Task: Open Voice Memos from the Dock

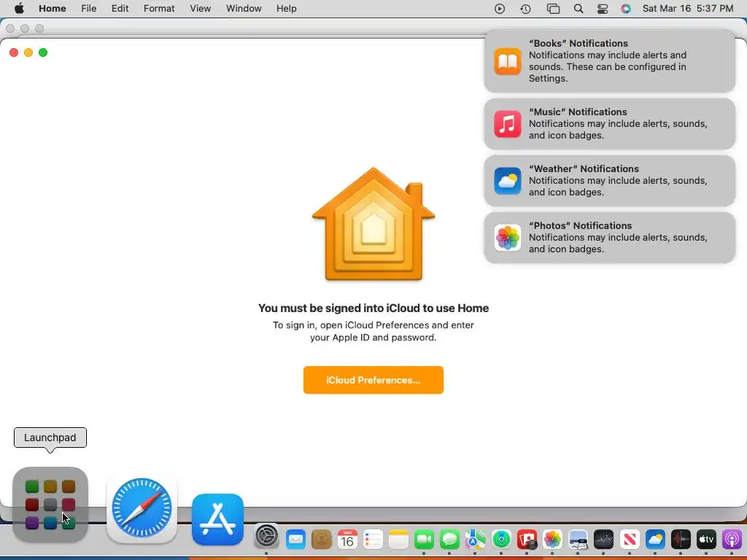Action: (x=681, y=540)
